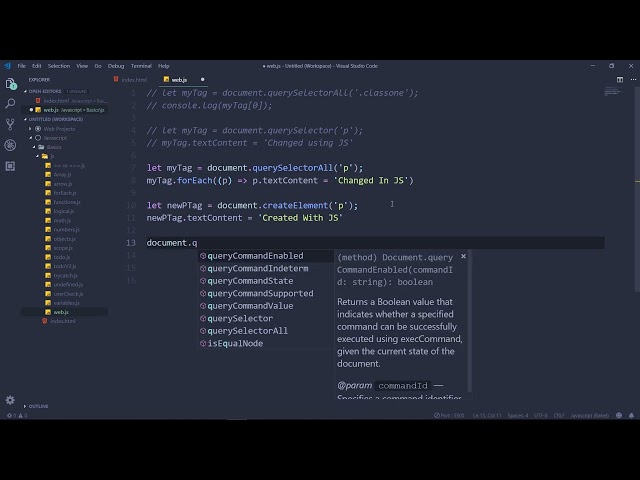Click the Javascript (Babel) language mode
Viewport: 640px width, 480px height.
590,416
